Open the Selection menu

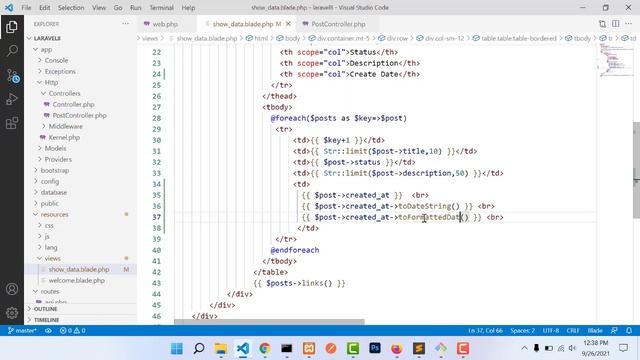[x=71, y=8]
